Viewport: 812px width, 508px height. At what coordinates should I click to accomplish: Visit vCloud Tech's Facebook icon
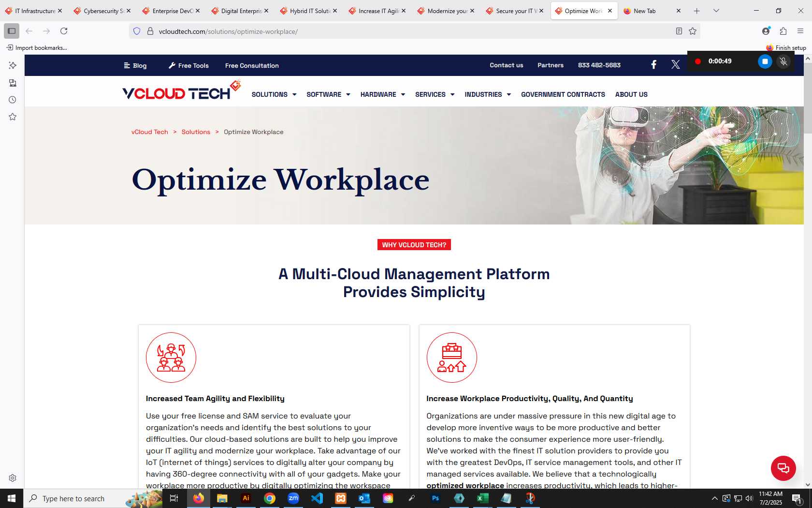(653, 65)
